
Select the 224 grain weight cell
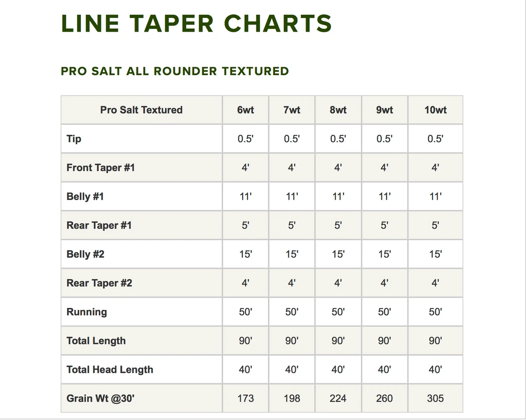(x=338, y=398)
